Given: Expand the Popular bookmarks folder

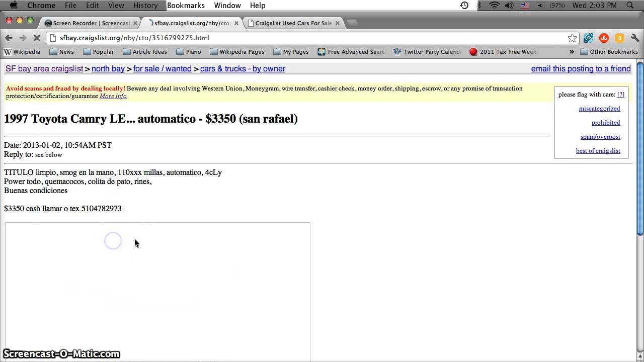Looking at the screenshot, I should coord(99,52).
